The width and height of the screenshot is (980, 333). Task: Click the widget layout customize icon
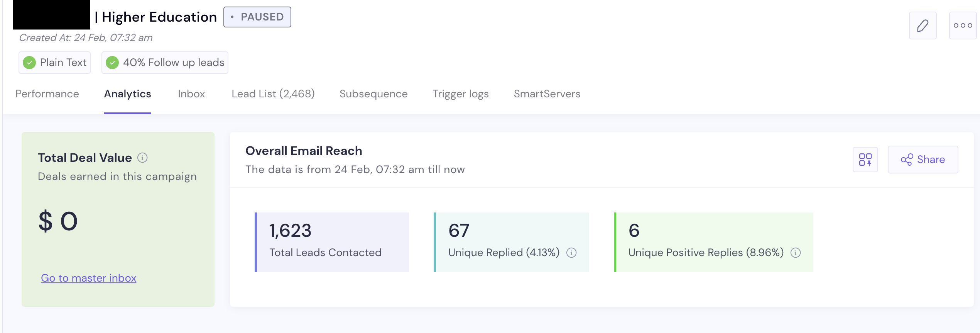click(865, 160)
